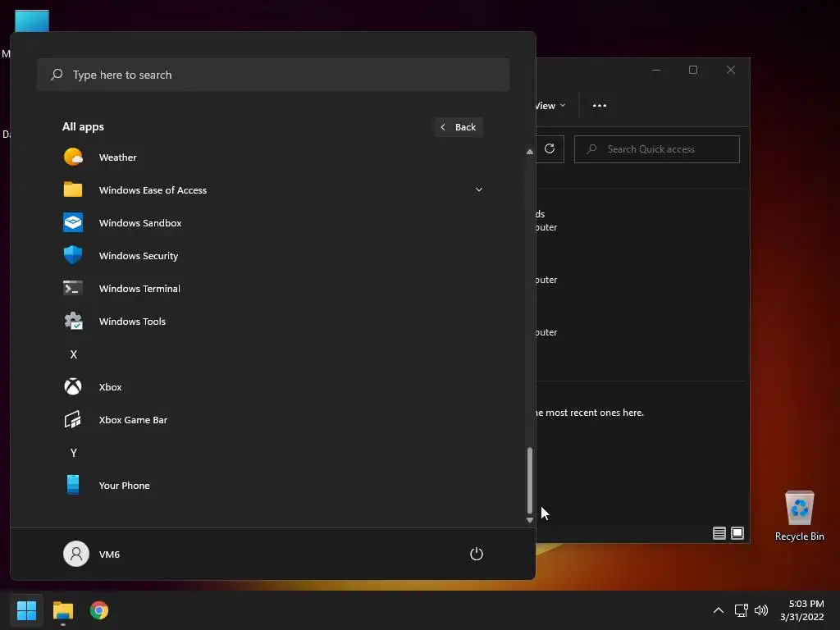Click the VM6 account name
The image size is (840, 630).
109,555
